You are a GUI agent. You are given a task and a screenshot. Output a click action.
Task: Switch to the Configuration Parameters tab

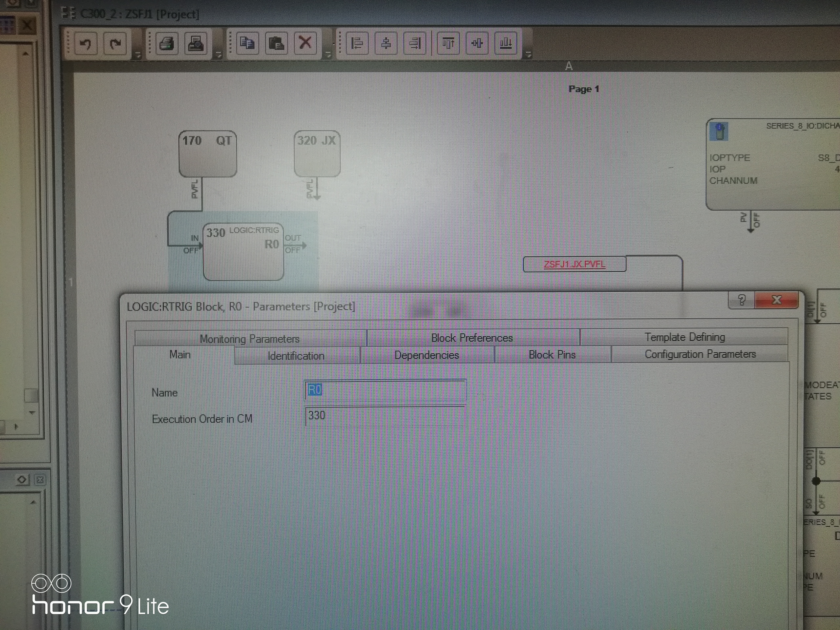click(700, 354)
